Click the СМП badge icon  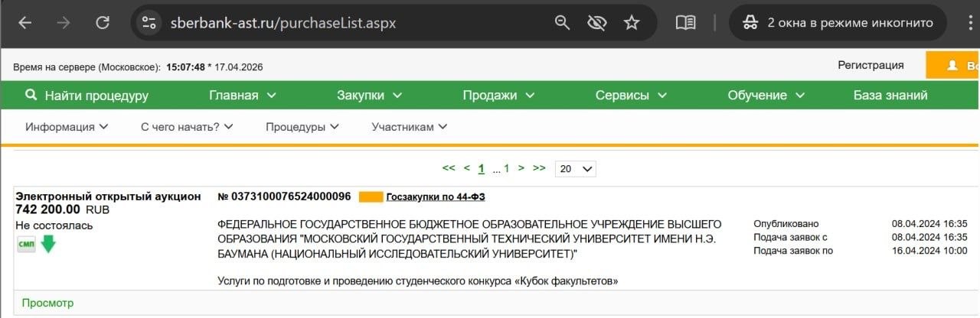[x=26, y=244]
